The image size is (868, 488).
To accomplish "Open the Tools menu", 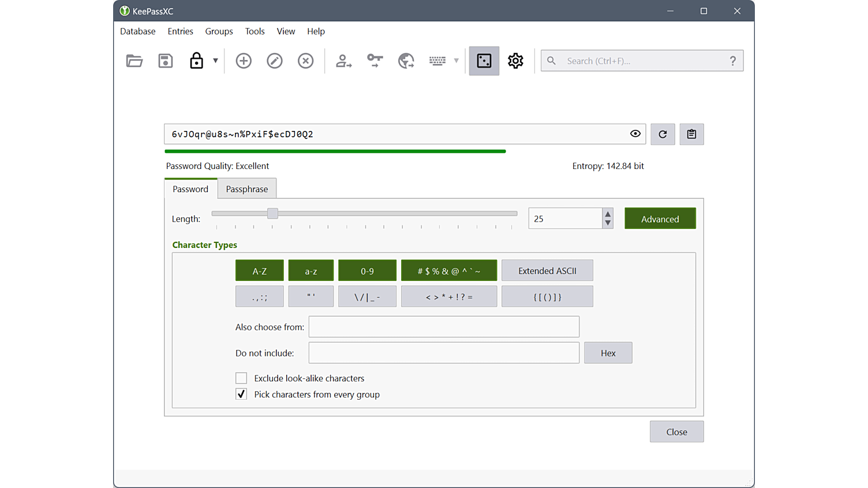I will [255, 31].
